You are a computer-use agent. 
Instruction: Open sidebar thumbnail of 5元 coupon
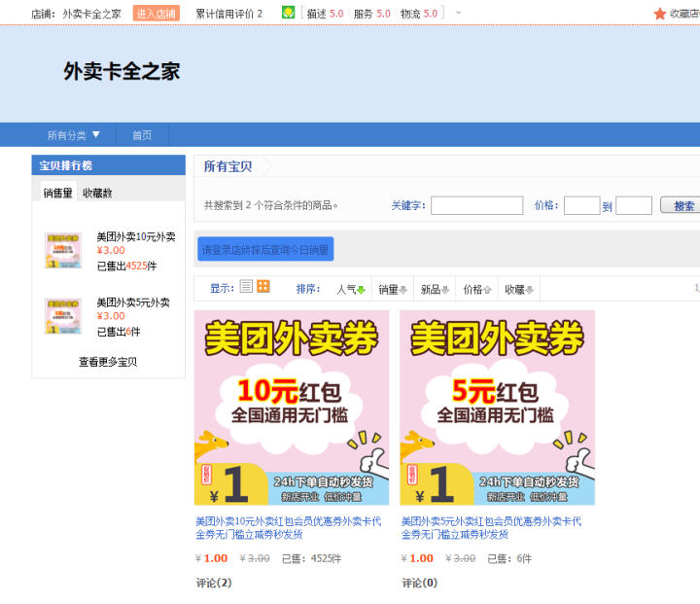[x=63, y=316]
